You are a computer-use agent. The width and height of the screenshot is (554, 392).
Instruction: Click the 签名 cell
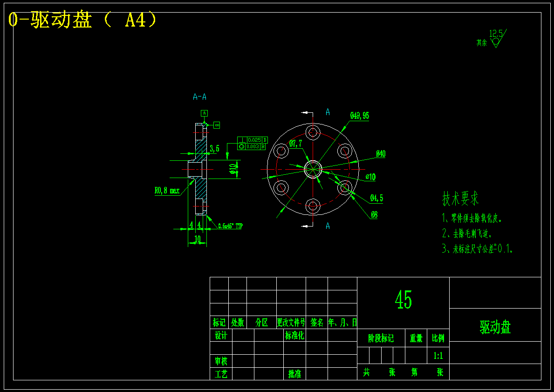coord(317,323)
